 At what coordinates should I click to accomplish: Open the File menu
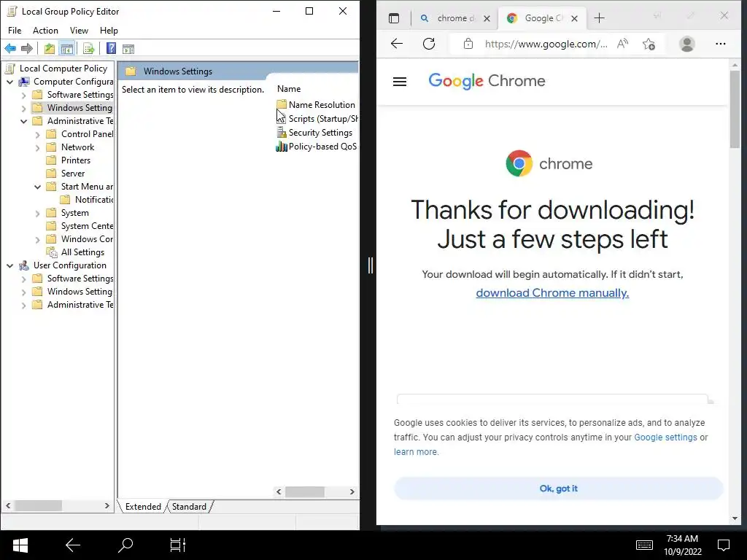[x=15, y=31]
